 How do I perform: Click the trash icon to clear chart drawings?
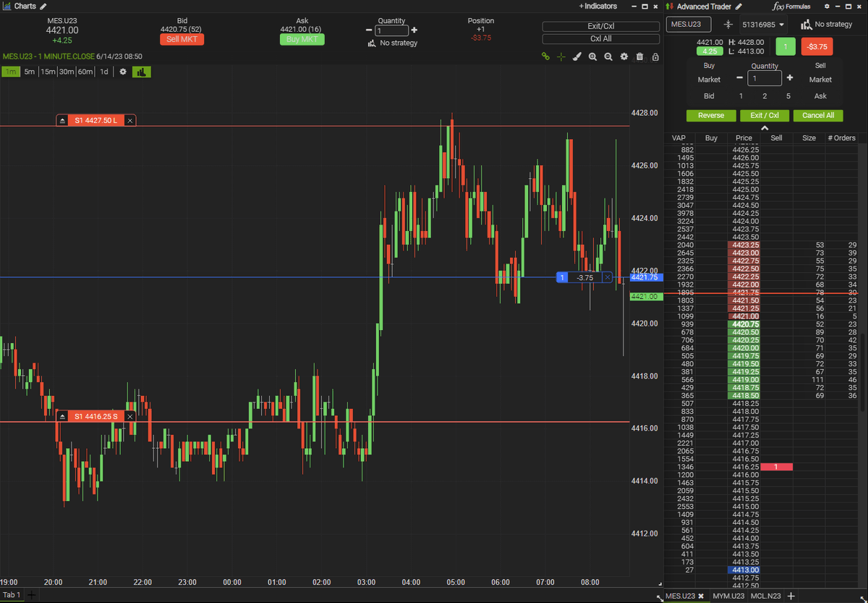(639, 56)
